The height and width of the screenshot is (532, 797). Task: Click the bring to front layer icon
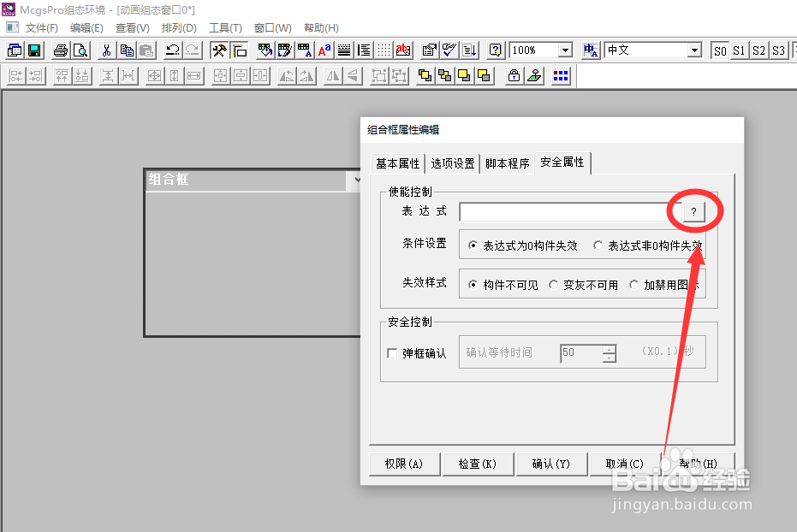point(425,76)
